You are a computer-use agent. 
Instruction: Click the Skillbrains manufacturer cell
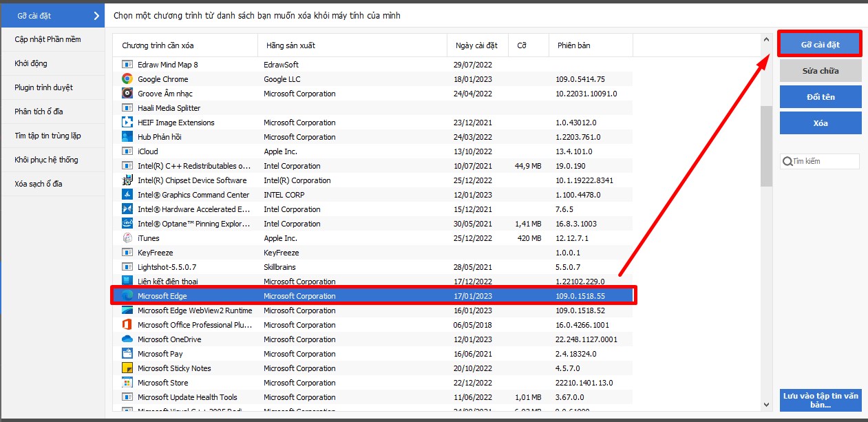click(x=281, y=267)
